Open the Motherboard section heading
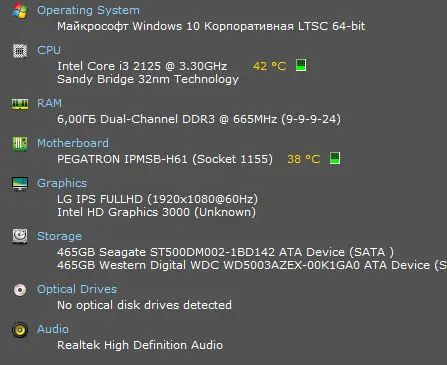 click(73, 143)
